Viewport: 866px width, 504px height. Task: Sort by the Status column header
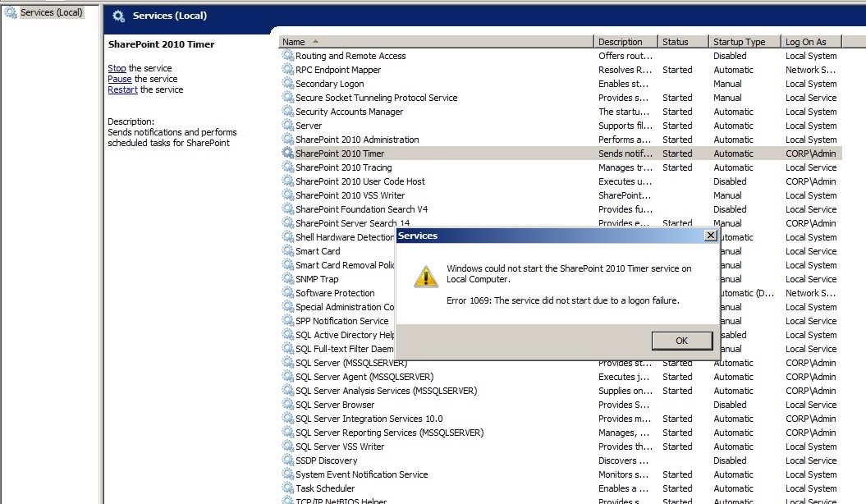coord(683,42)
